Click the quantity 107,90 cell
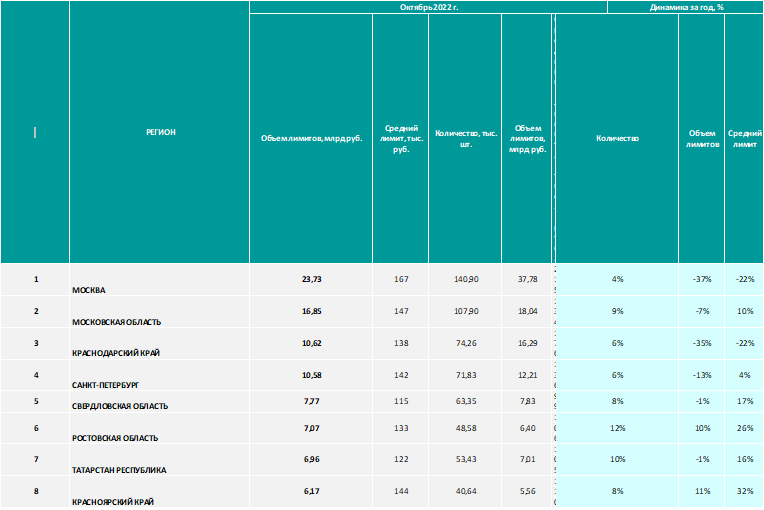764x510 pixels. 465,312
